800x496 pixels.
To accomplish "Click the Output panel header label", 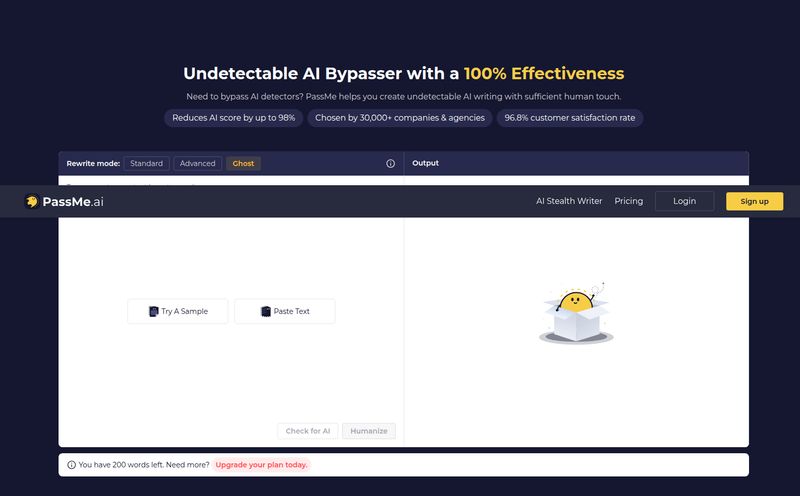I will tap(426, 163).
